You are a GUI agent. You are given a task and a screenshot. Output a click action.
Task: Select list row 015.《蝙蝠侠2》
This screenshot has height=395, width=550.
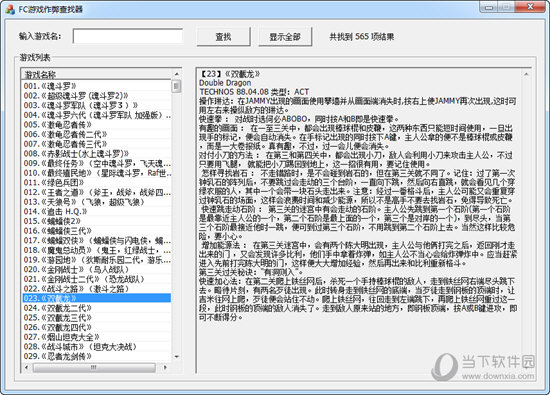pos(97,221)
